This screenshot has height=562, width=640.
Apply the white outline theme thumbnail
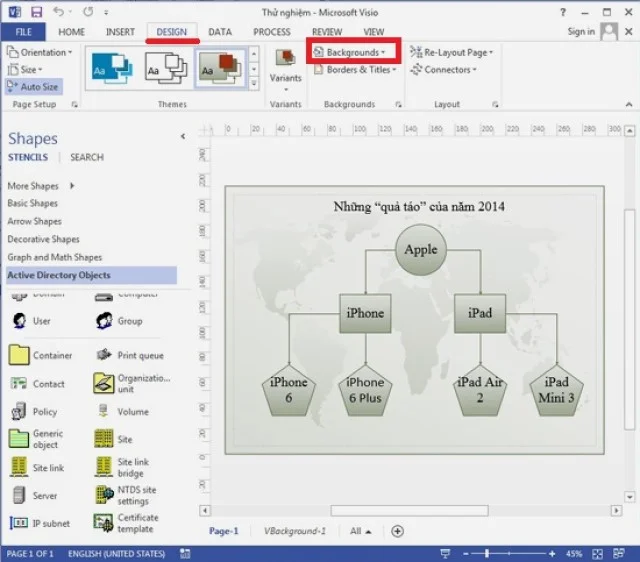[x=166, y=67]
